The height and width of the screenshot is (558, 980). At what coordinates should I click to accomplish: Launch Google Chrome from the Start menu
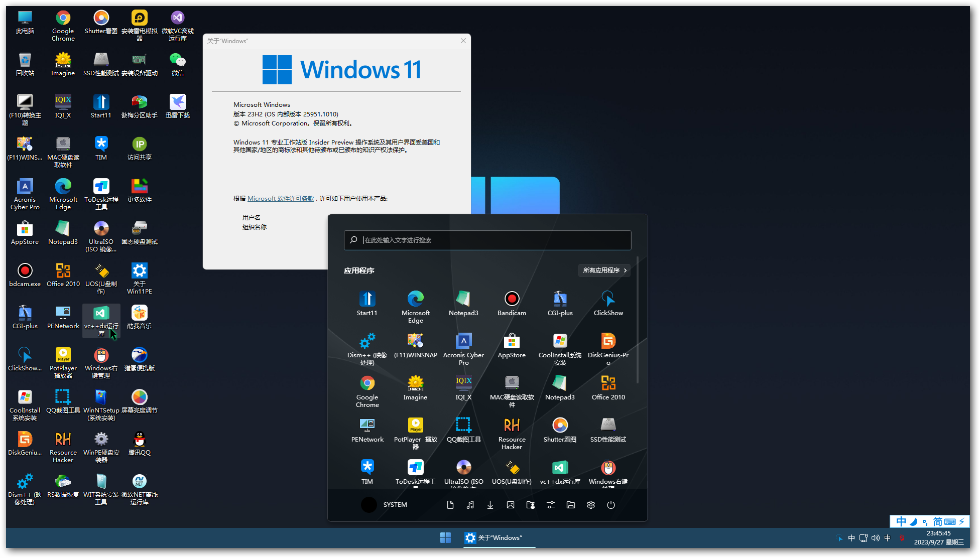pyautogui.click(x=367, y=391)
